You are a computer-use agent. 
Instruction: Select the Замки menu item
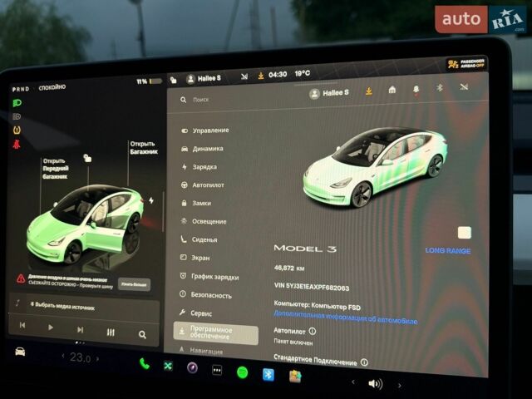(196, 203)
